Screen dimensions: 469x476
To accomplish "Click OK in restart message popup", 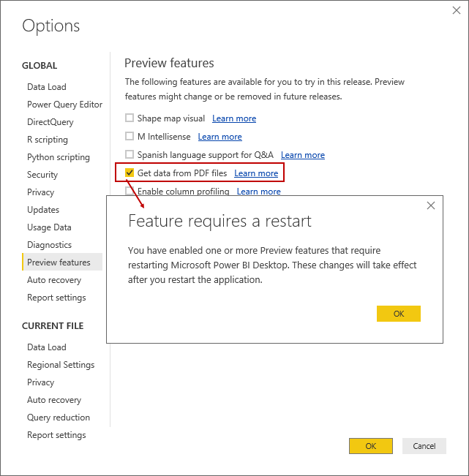I will pyautogui.click(x=399, y=314).
